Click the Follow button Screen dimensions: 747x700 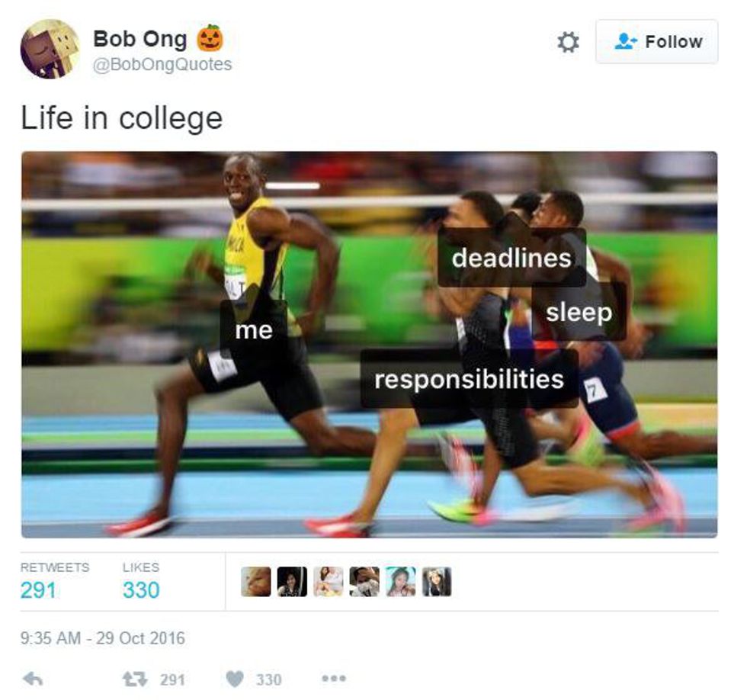coord(656,41)
